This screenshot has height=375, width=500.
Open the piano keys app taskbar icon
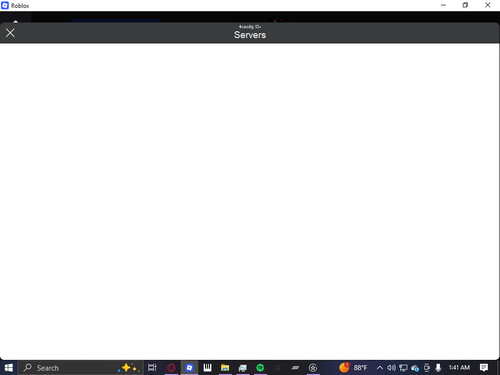tap(207, 368)
